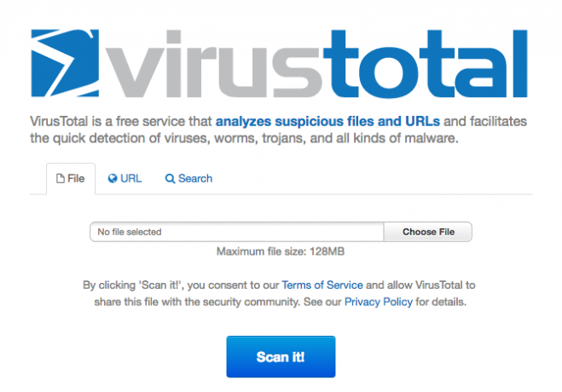The image size is (562, 392).
Task: Select the File tab
Action: coord(71,178)
